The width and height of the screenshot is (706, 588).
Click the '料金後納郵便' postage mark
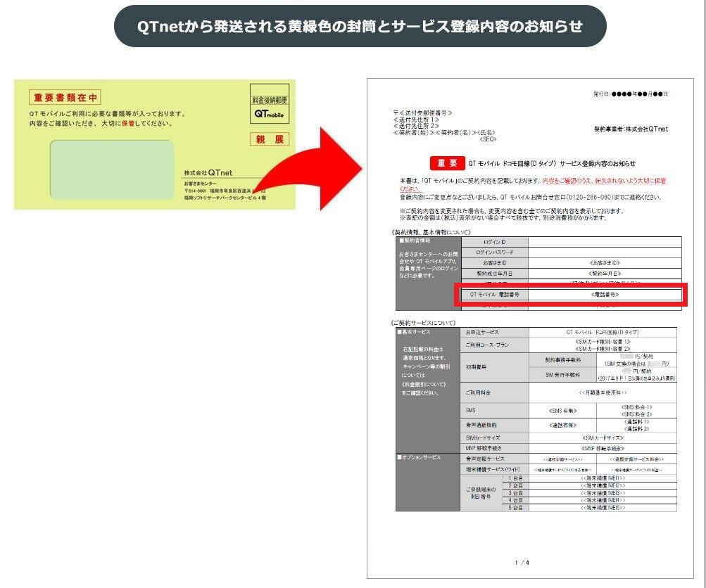pos(270,100)
